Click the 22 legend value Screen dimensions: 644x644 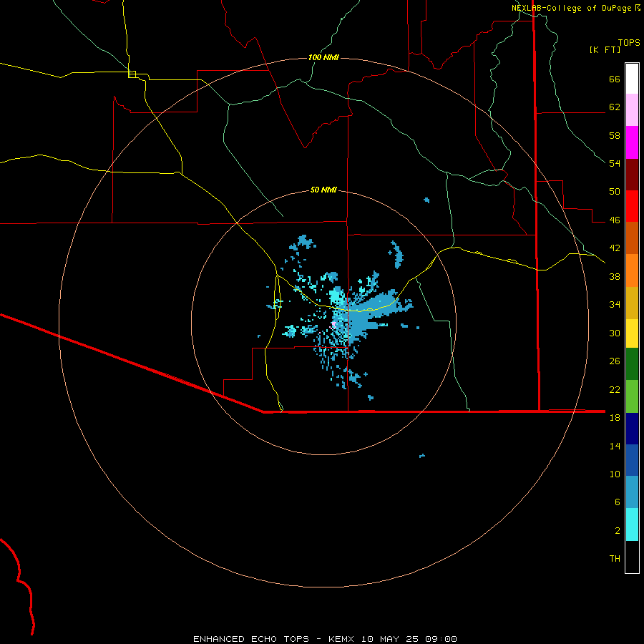click(615, 389)
